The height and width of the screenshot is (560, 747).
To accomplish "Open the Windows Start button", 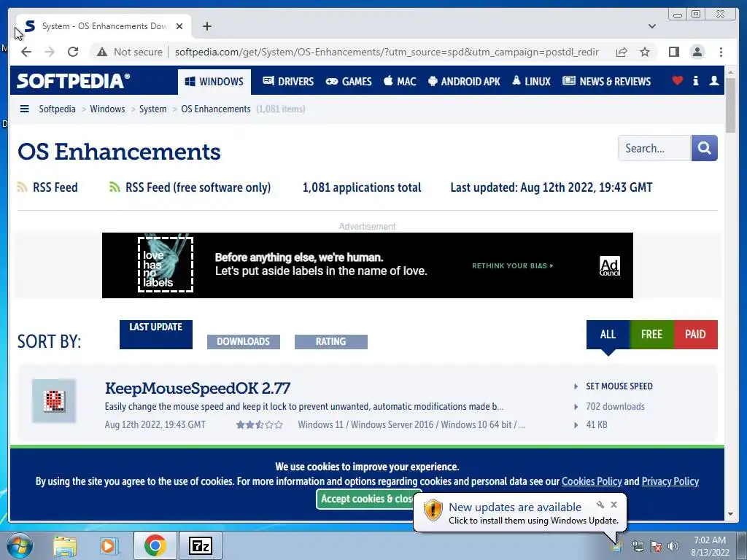I will click(x=20, y=545).
